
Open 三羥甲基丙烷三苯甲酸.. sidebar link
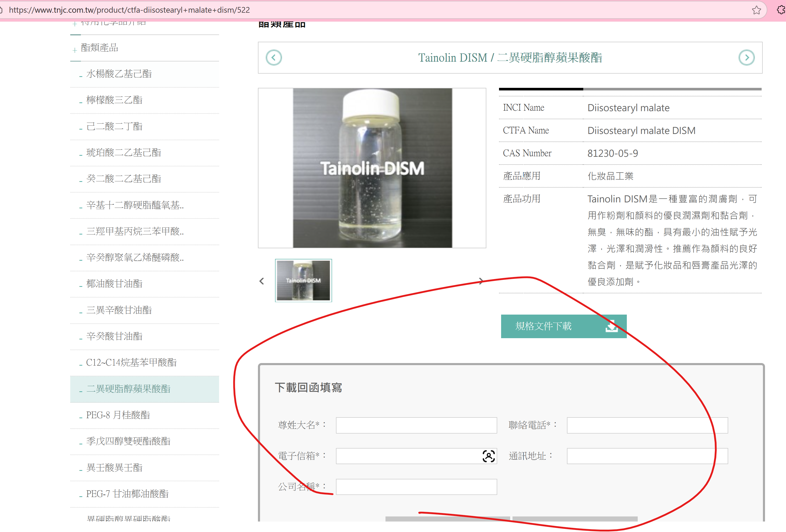(135, 231)
